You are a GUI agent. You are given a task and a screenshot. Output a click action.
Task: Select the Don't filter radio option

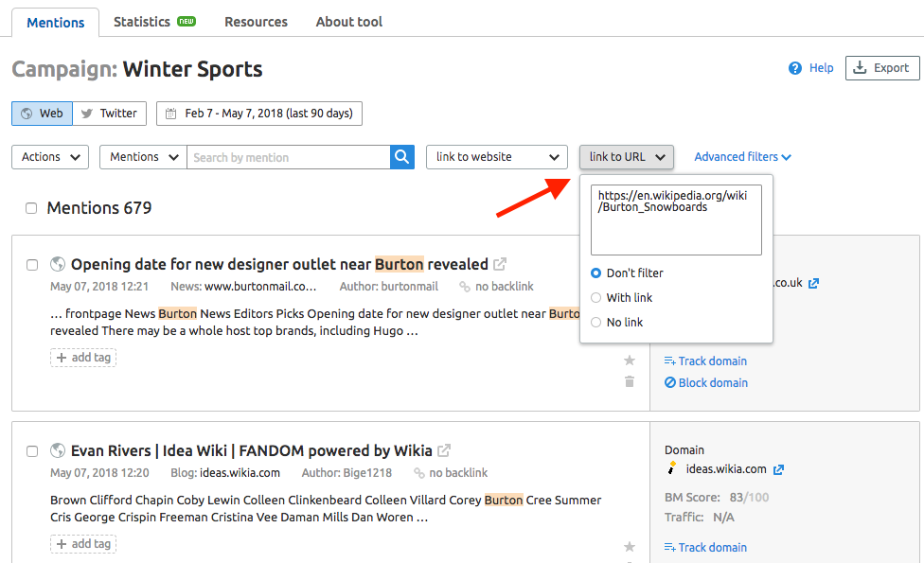[x=595, y=273]
